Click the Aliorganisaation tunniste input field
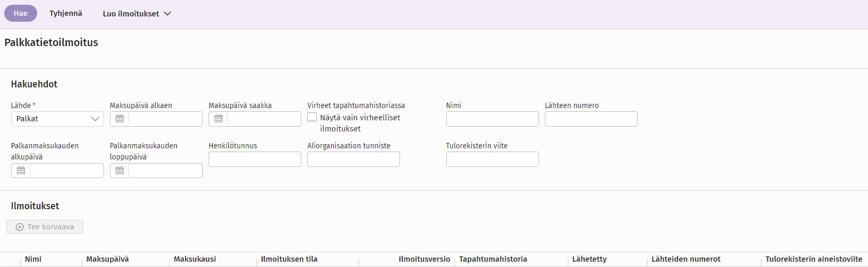868x267 pixels. coord(353,159)
